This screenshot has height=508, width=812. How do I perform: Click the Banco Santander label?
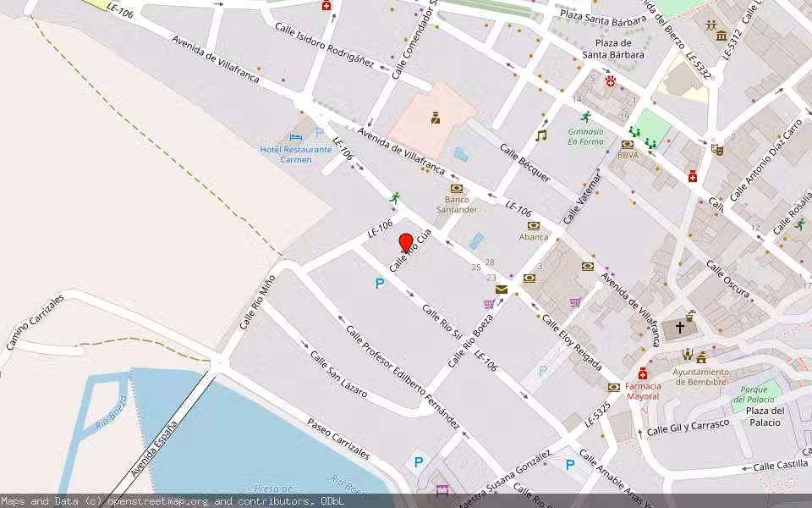point(457,204)
